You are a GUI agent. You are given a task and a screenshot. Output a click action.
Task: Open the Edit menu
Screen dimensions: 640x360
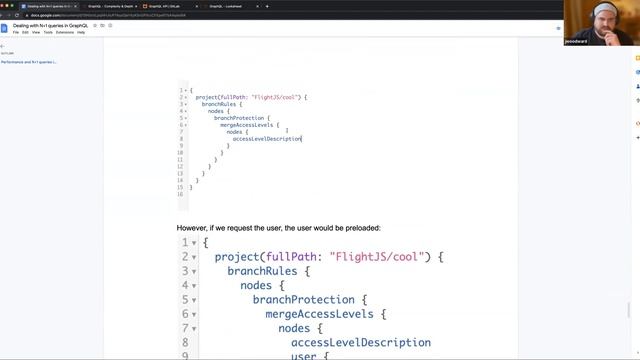click(25, 32)
